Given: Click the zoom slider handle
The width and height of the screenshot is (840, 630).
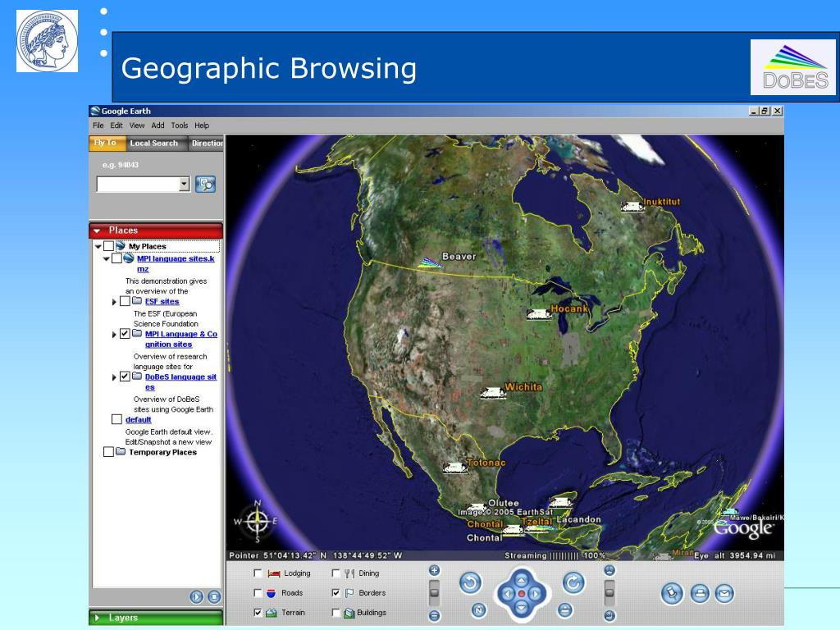Looking at the screenshot, I should click(435, 592).
